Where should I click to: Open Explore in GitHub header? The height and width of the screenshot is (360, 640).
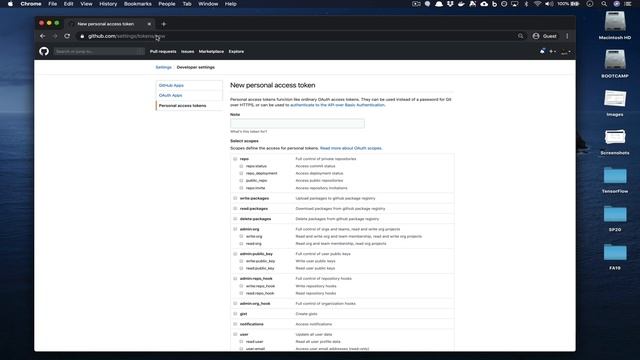tap(236, 51)
